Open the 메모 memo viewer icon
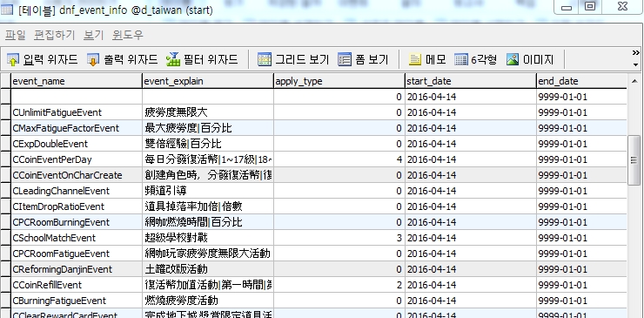 pyautogui.click(x=415, y=60)
